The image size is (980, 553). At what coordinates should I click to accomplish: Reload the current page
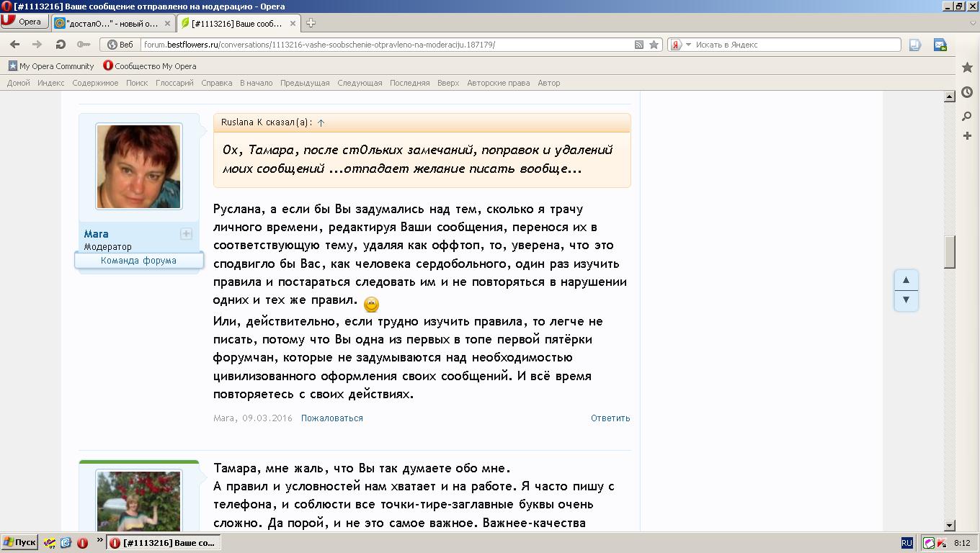(x=61, y=45)
